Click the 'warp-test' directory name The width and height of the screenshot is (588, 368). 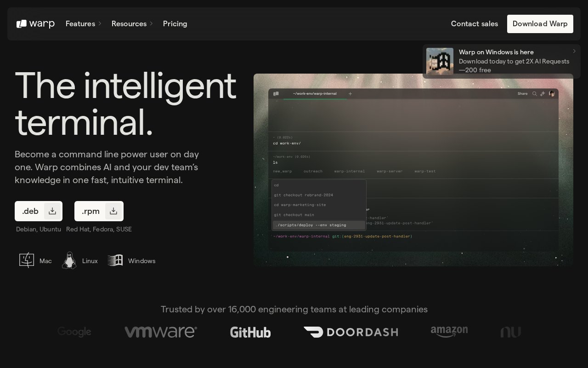425,172
